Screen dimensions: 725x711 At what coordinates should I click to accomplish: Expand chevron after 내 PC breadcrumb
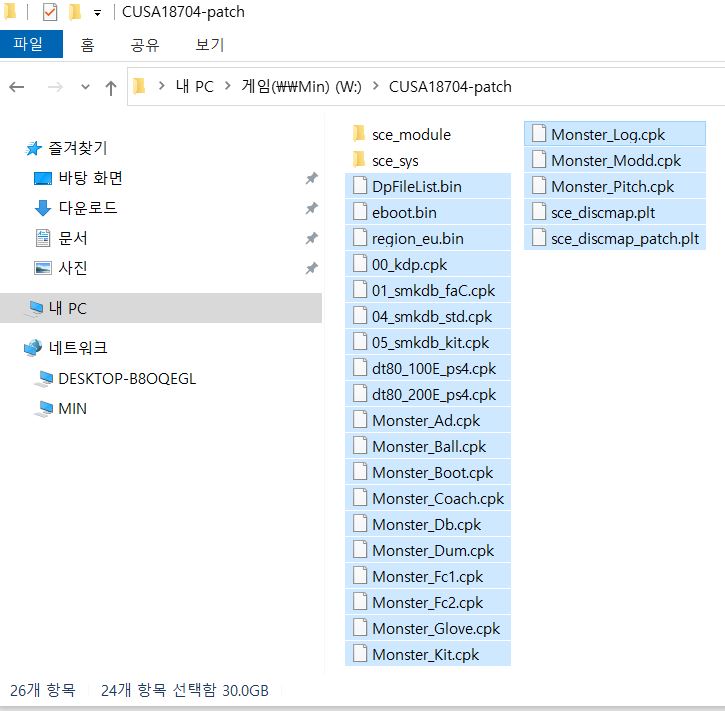pyautogui.click(x=227, y=86)
